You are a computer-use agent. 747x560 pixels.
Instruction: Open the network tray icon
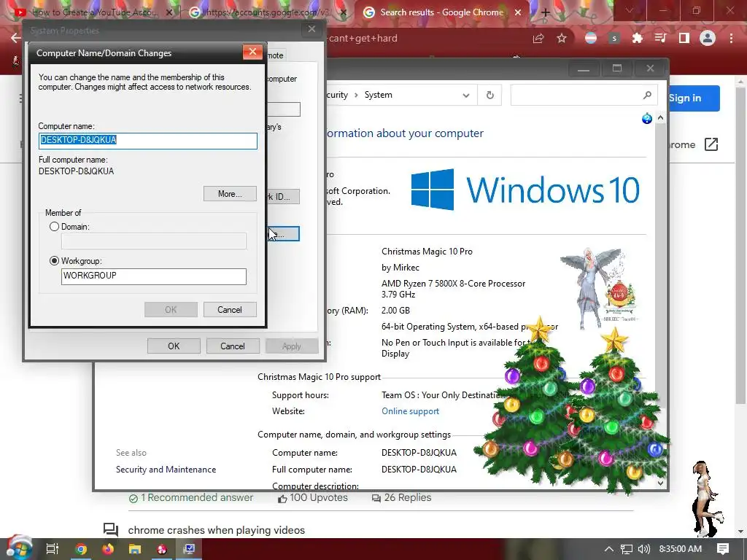(627, 549)
